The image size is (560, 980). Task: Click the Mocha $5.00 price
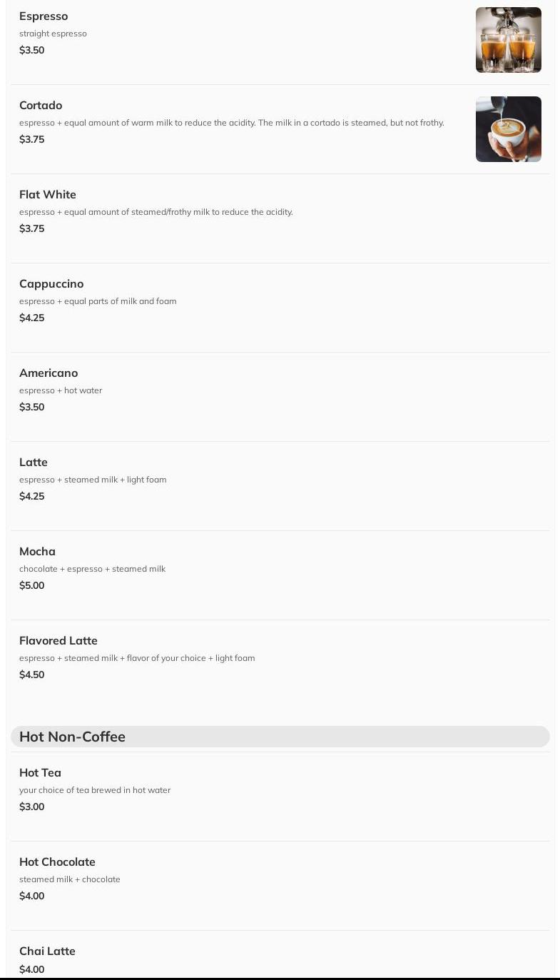tap(32, 586)
